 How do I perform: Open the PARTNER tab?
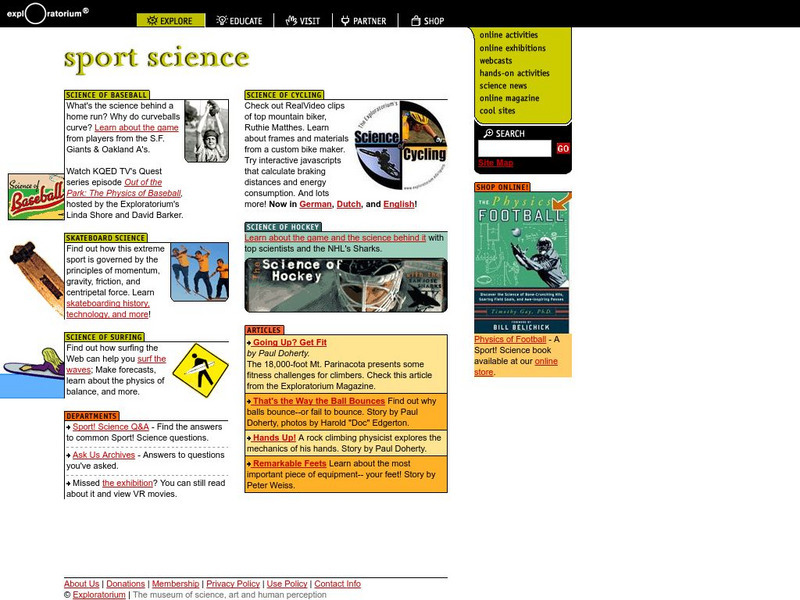point(364,20)
